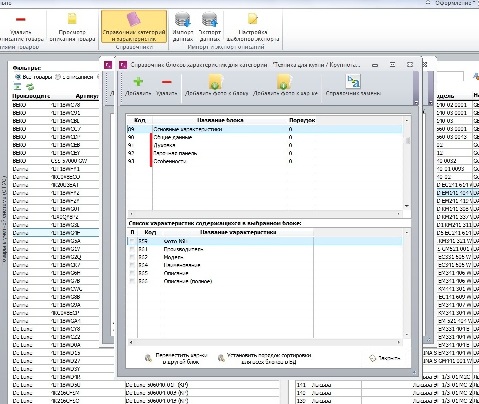479x404 pixels.
Task: Click Переместить хар-ки в другой блок button
Action: tap(176, 358)
